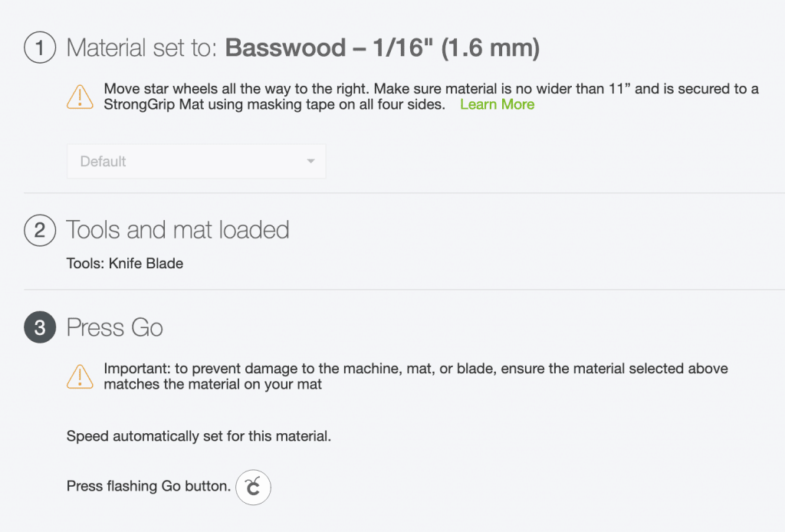Click 'matches the material on your mat' text
Image resolution: width=785 pixels, height=532 pixels.
point(213,384)
